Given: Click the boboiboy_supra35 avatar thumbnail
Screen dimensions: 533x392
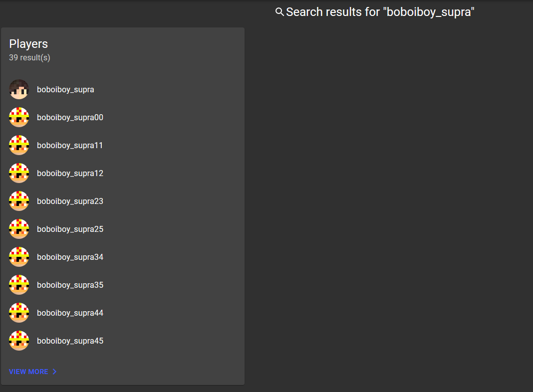Looking at the screenshot, I should [x=19, y=285].
